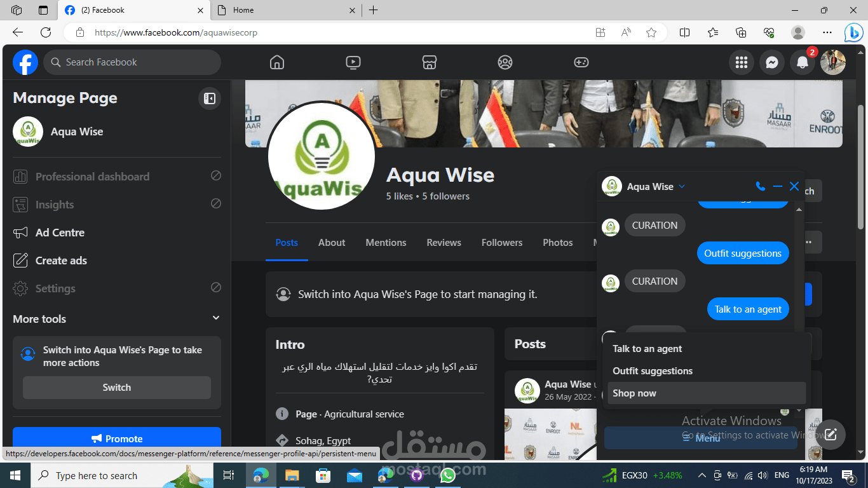Viewport: 868px width, 488px height.
Task: Open Professional dashboard in sidebar
Action: click(x=117, y=177)
